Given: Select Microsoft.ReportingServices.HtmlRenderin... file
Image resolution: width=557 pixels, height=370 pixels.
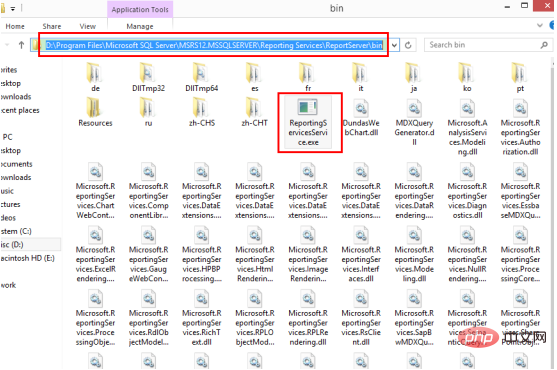Looking at the screenshot, I should (255, 255).
